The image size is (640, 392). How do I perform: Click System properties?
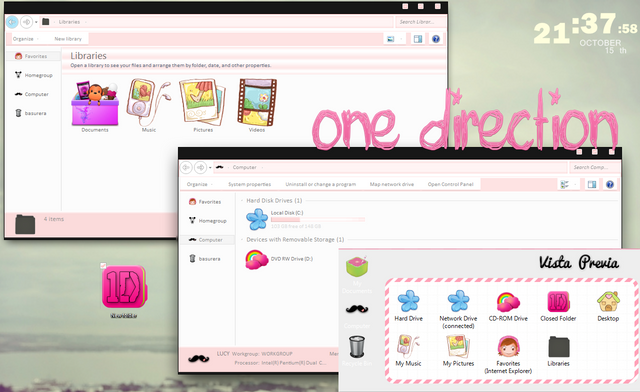tap(249, 185)
